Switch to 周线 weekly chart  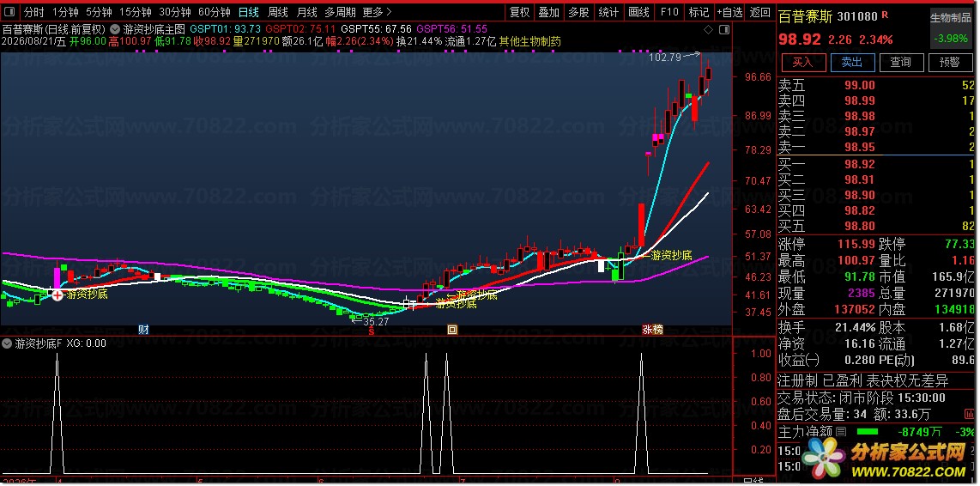pos(277,12)
